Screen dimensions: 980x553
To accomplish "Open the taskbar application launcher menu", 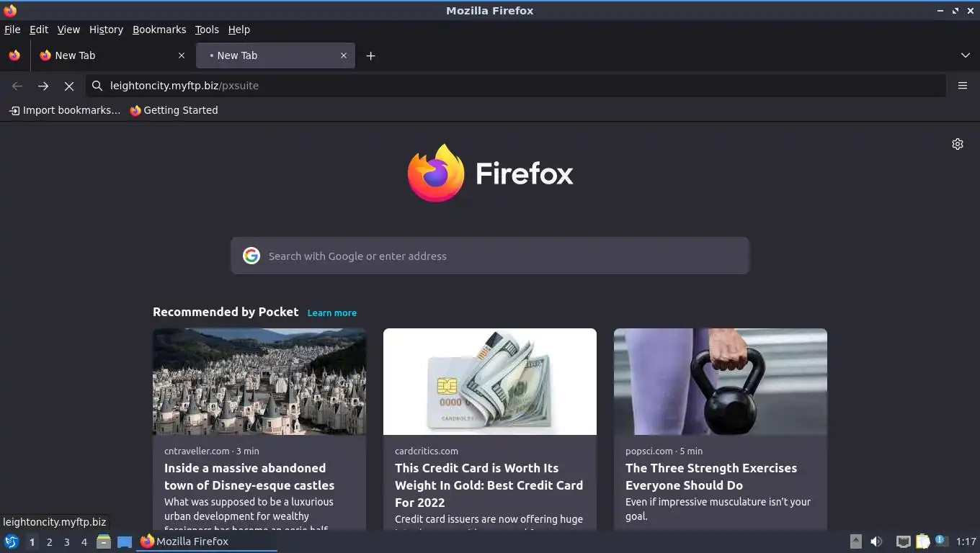I will click(x=12, y=541).
